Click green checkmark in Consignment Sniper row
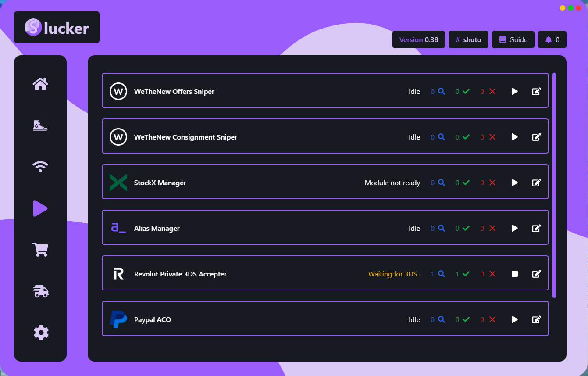Screen dimensions: 588x376 (463, 137)
